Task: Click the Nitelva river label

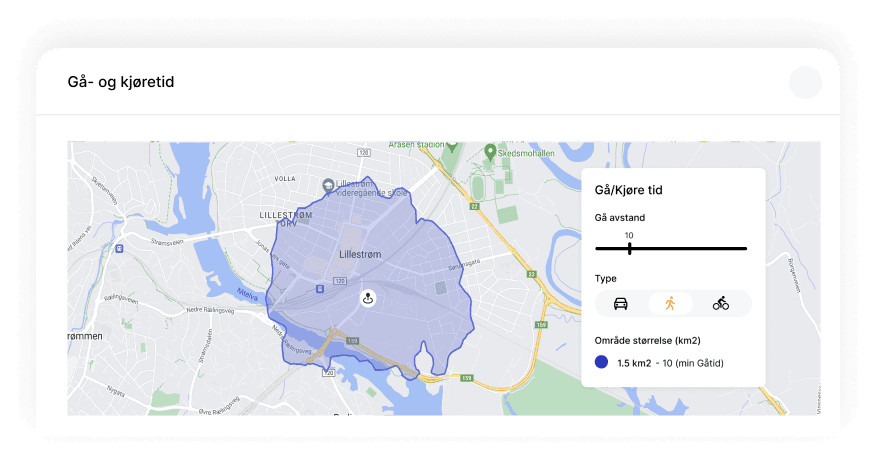Action: pos(247,294)
